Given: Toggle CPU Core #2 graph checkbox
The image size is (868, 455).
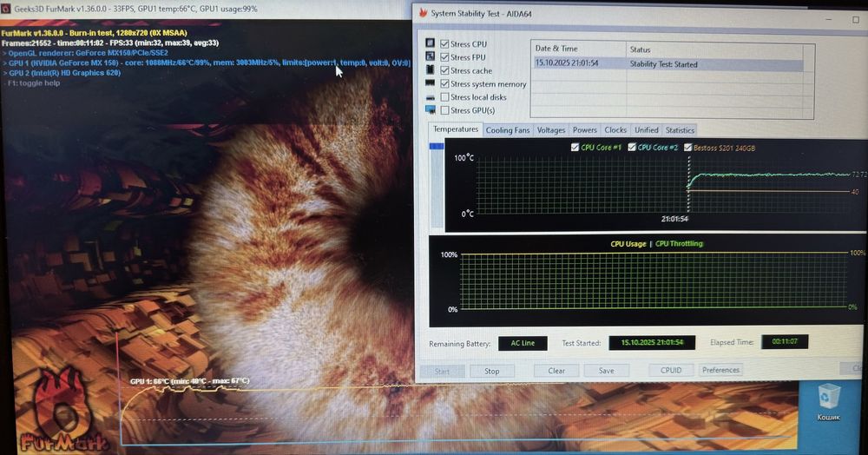Looking at the screenshot, I should 632,148.
